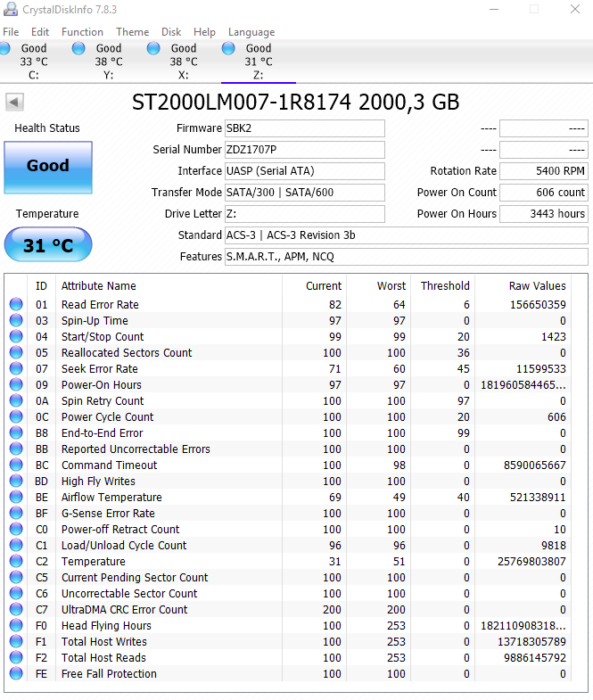Click the Transfer Mode field
This screenshot has width=593, height=700.
pos(305,193)
